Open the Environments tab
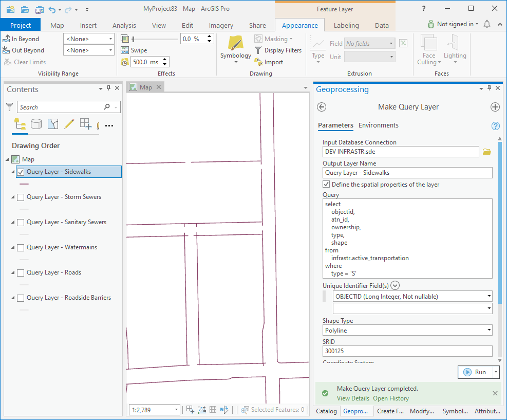 [378, 125]
